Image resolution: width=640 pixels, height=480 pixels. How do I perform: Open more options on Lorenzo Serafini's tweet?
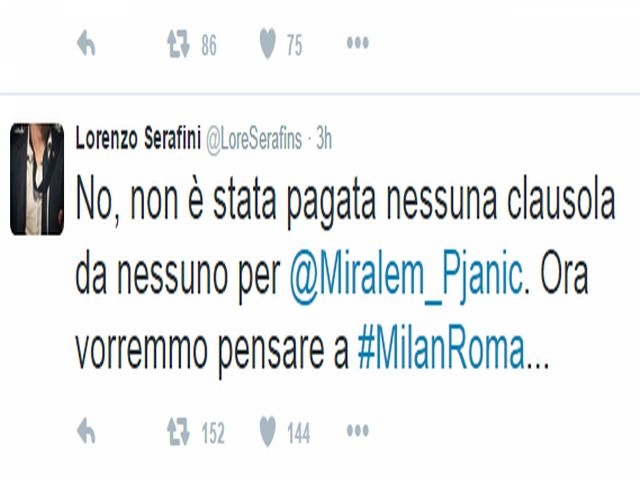pos(358,431)
